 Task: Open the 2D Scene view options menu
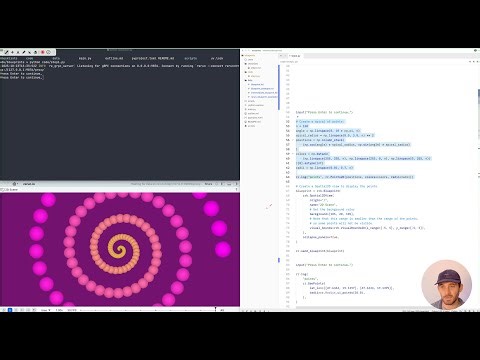point(236,190)
